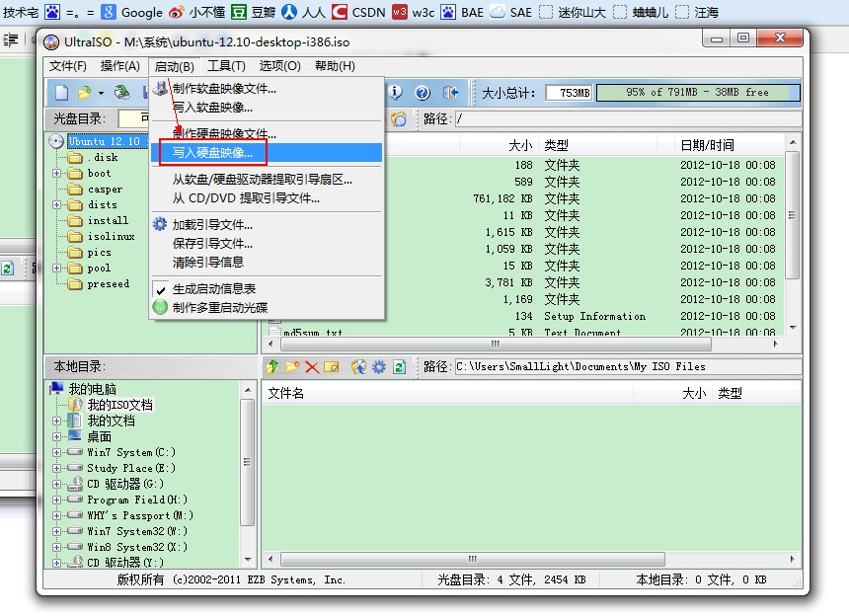Open 工具(T) menu
Screen dimensions: 849x616
(226, 66)
